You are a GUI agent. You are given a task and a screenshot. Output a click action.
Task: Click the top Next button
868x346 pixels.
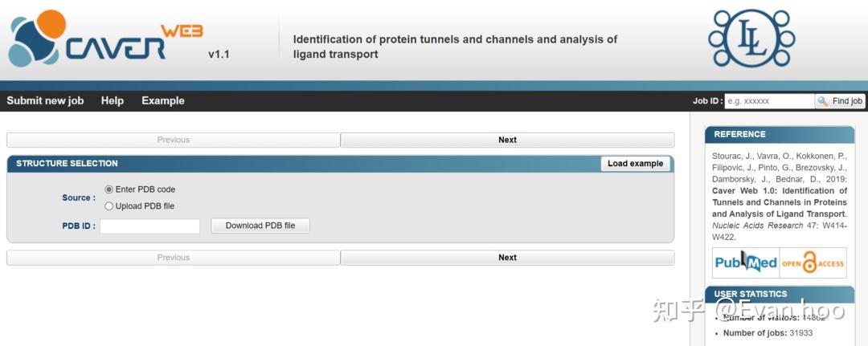pyautogui.click(x=507, y=140)
